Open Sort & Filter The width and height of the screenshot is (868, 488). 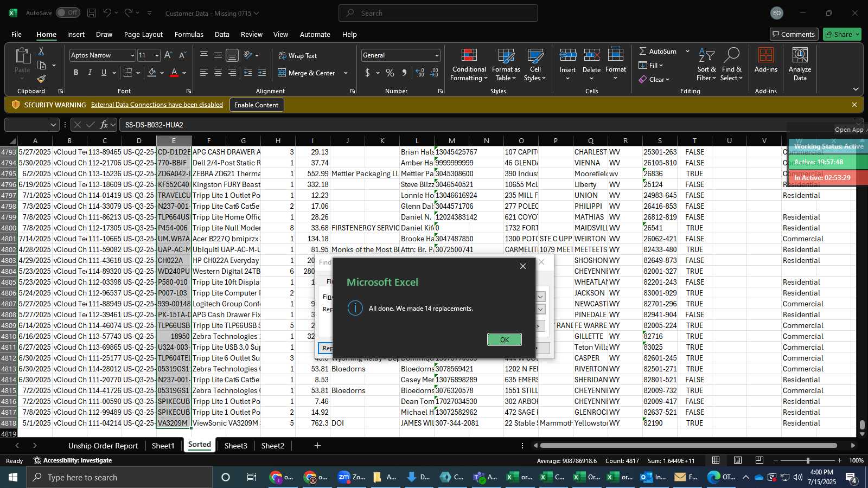tap(706, 65)
